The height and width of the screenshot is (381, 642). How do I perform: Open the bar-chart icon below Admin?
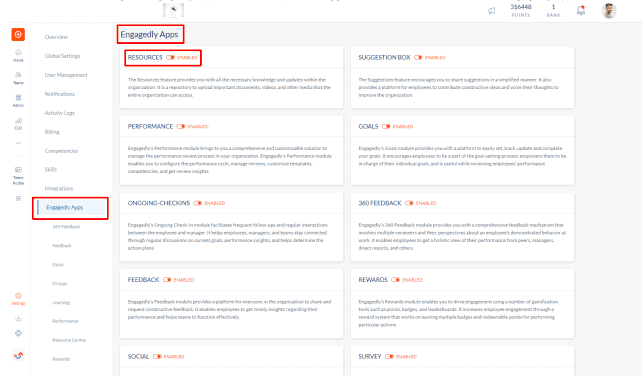point(18,124)
